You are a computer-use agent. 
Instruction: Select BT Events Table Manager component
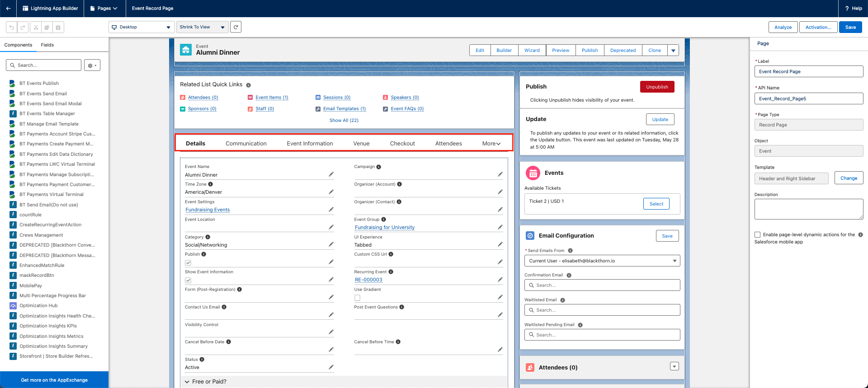(x=47, y=114)
